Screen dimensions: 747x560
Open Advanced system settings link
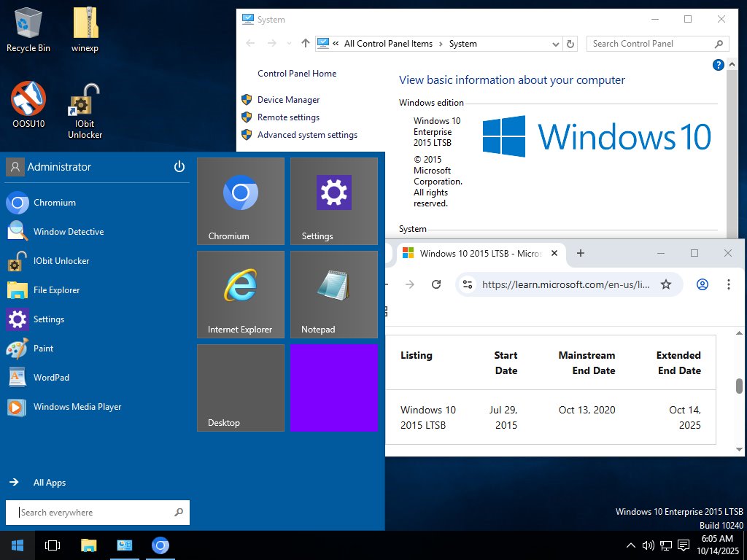307,135
